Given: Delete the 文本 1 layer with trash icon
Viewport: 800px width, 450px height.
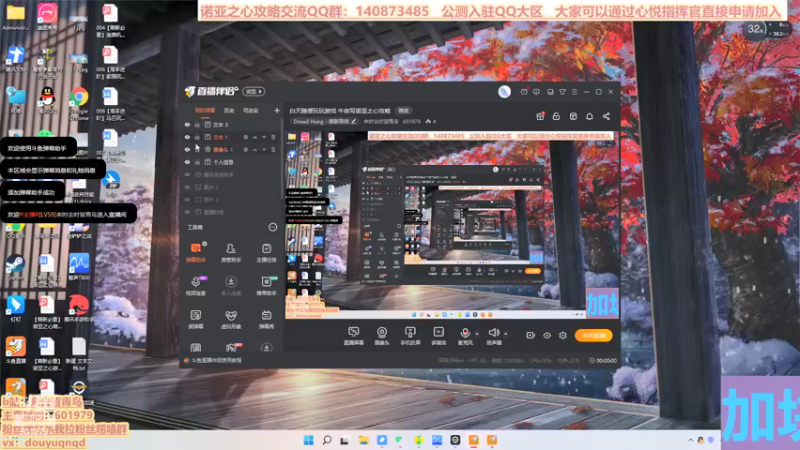Looking at the screenshot, I should [273, 137].
